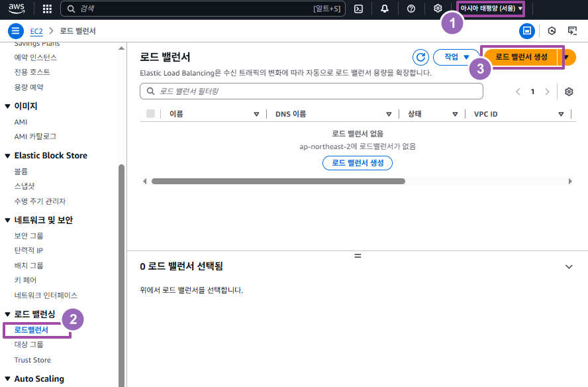The width and height of the screenshot is (588, 387).
Task: Click the 로드 밸런서 breadcrumb text
Action: coord(78,31)
